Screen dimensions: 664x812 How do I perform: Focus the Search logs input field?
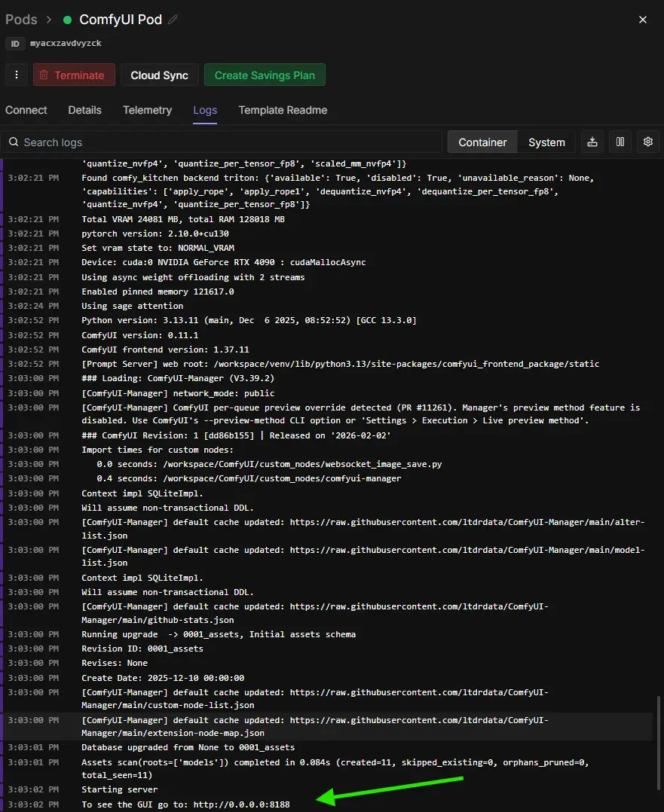[x=226, y=142]
